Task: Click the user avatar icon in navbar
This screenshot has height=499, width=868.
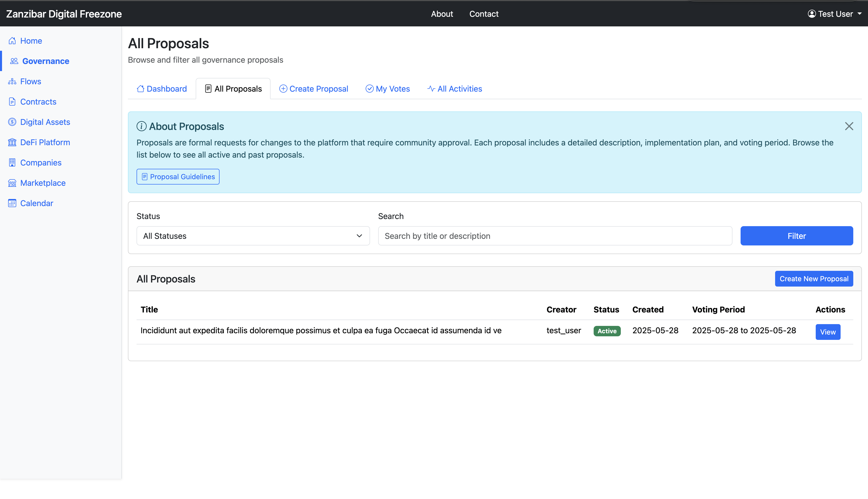Action: click(x=812, y=14)
